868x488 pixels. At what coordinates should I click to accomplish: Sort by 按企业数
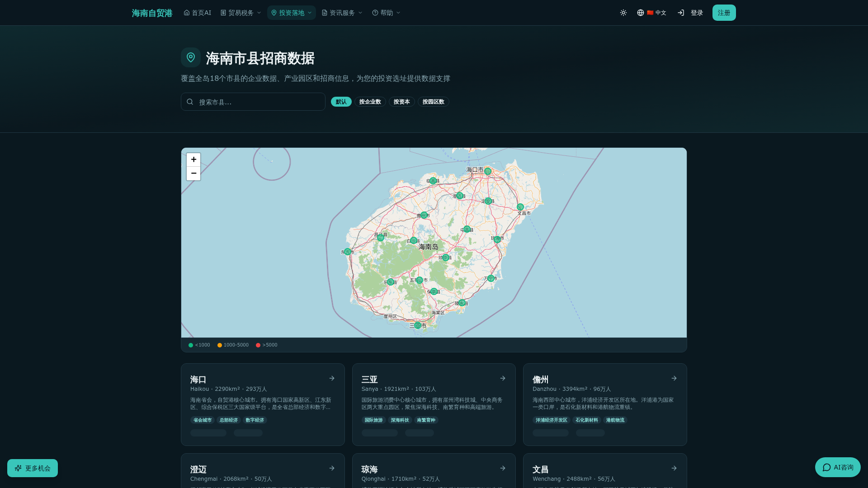370,102
